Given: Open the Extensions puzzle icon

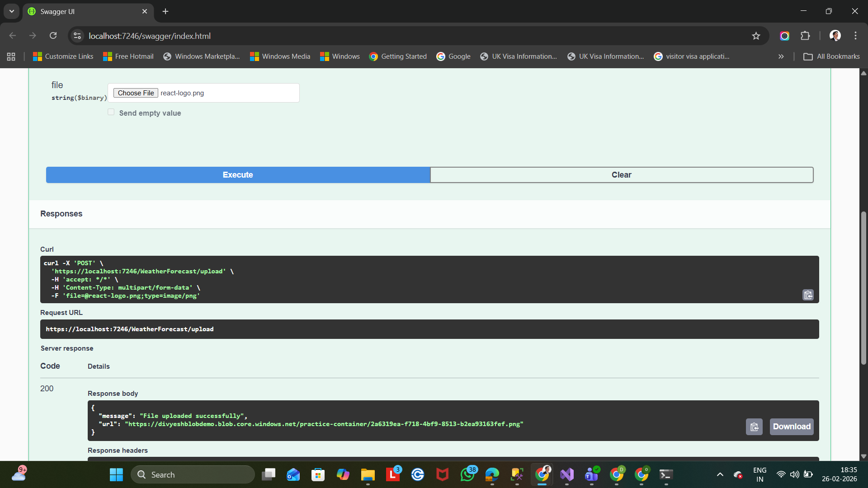Looking at the screenshot, I should (x=805, y=36).
